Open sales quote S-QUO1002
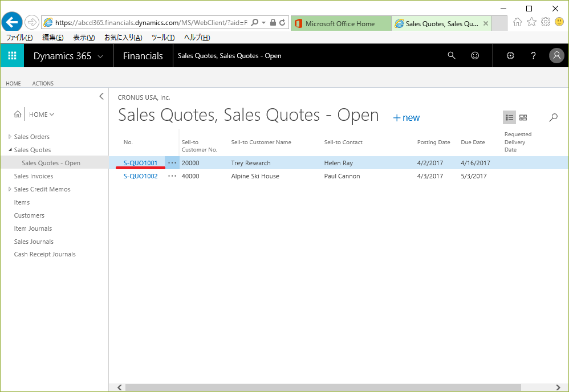Viewport: 569px width, 392px height. [x=140, y=176]
